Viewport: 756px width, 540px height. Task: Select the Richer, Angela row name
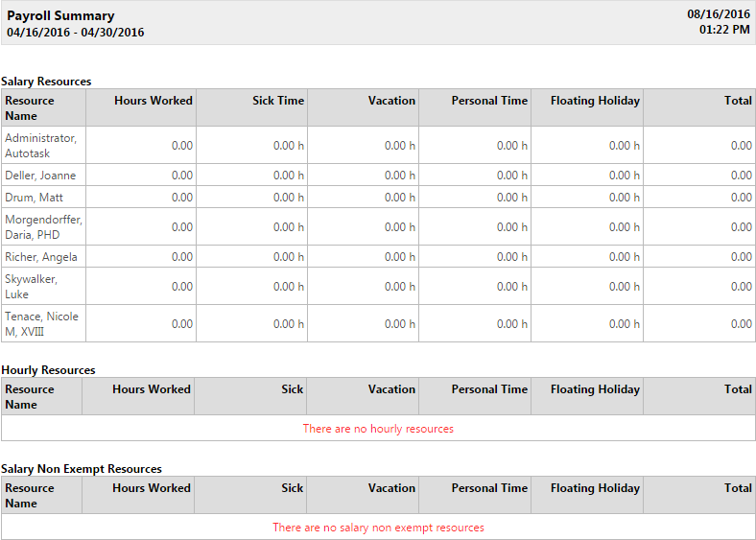pos(41,256)
